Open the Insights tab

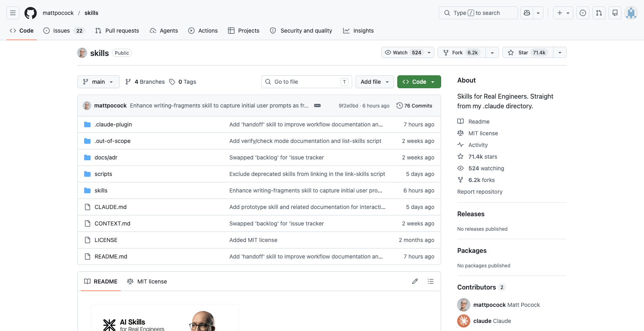358,31
